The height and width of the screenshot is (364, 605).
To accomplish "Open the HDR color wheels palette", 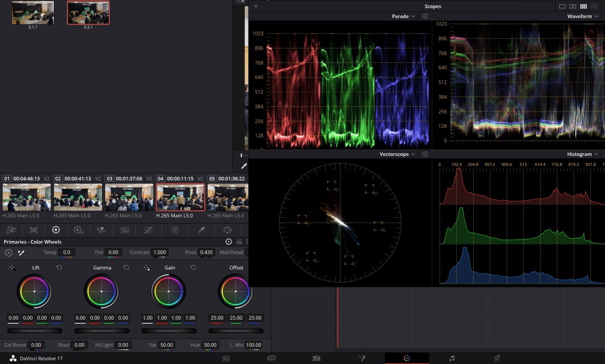I will 78,230.
